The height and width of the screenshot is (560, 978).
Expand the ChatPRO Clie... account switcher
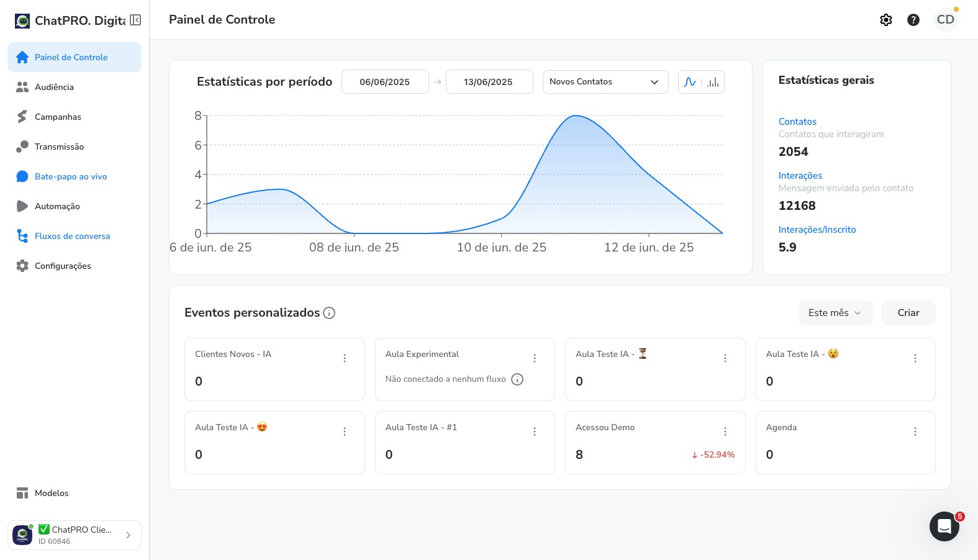coord(75,535)
